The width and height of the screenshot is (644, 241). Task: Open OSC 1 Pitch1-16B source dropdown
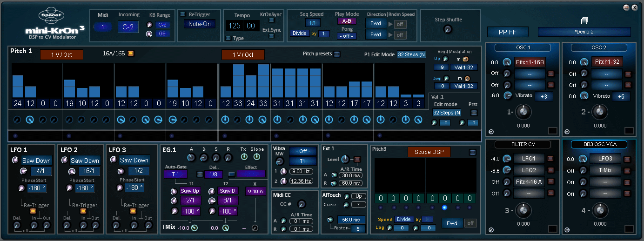click(530, 62)
